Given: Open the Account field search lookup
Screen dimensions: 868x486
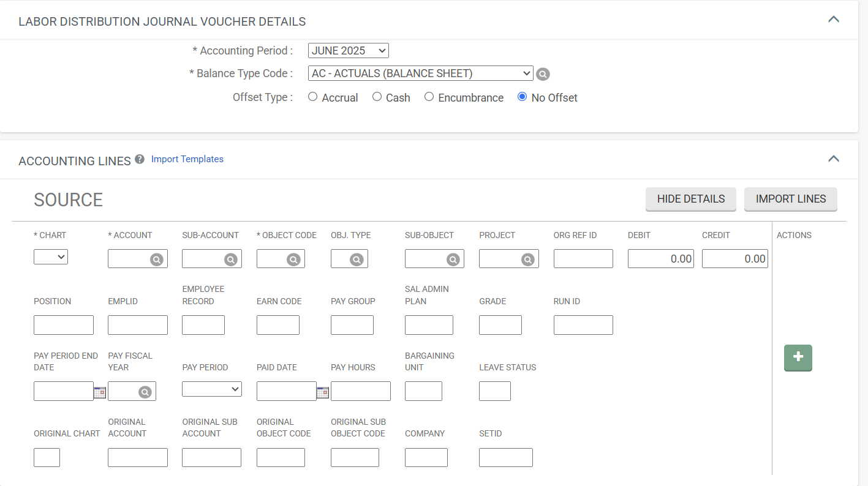Looking at the screenshot, I should pos(157,260).
